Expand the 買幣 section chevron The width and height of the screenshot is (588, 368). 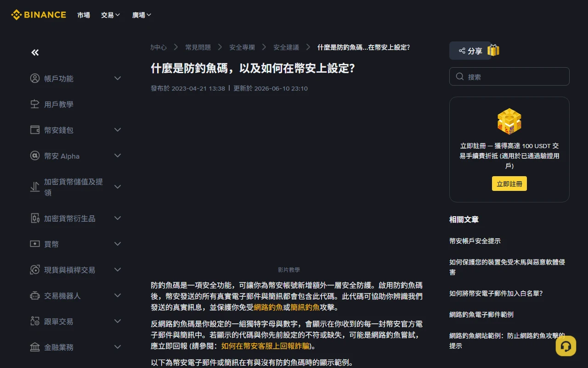[x=118, y=244]
